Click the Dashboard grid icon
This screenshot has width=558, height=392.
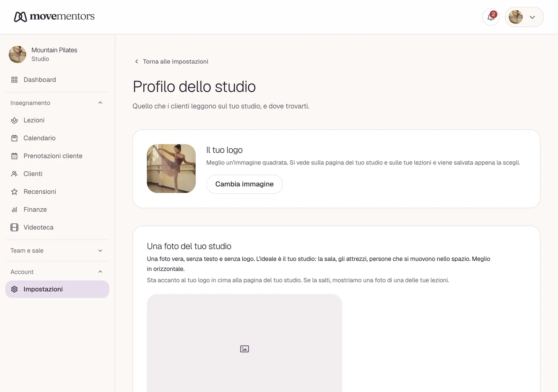pyautogui.click(x=14, y=80)
